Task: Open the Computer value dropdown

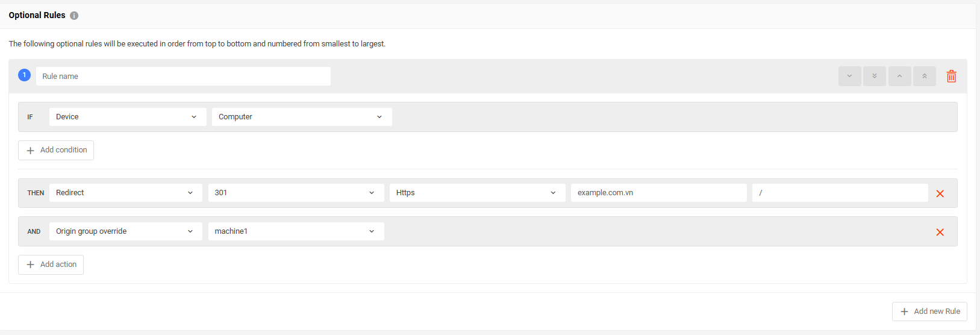Action: (x=302, y=117)
